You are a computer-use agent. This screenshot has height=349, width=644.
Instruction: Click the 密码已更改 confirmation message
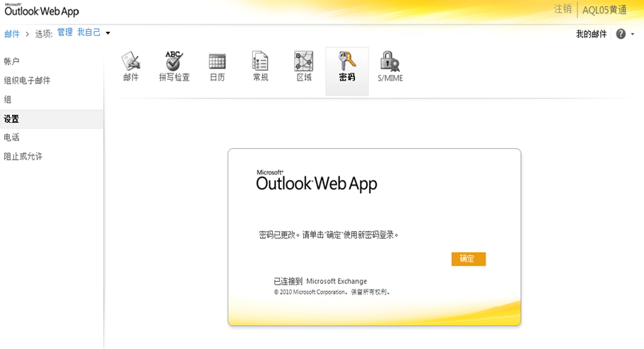click(x=329, y=235)
